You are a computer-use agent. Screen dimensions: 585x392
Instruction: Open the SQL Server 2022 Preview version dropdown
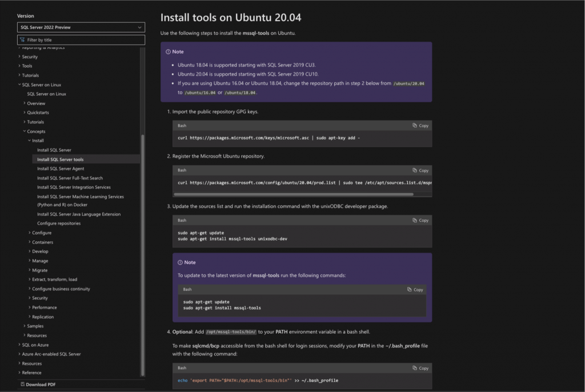81,27
